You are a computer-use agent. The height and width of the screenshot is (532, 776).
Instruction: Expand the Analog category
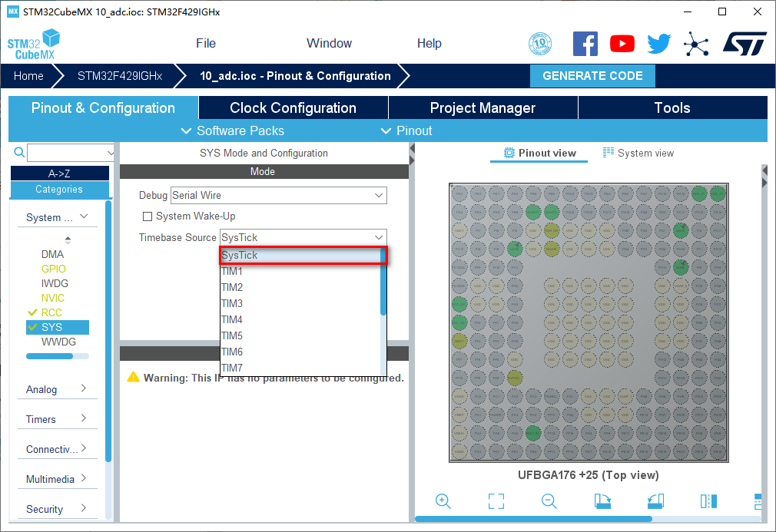tap(55, 389)
